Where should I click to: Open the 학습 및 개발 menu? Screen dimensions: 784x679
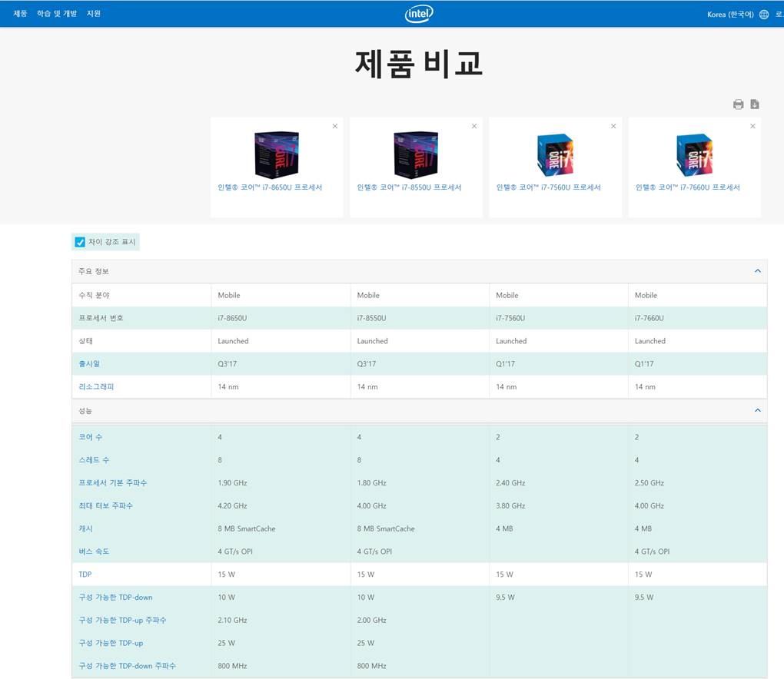pos(57,14)
